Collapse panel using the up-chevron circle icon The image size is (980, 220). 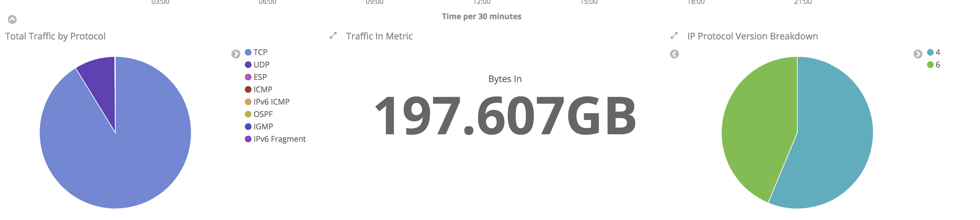point(12,20)
